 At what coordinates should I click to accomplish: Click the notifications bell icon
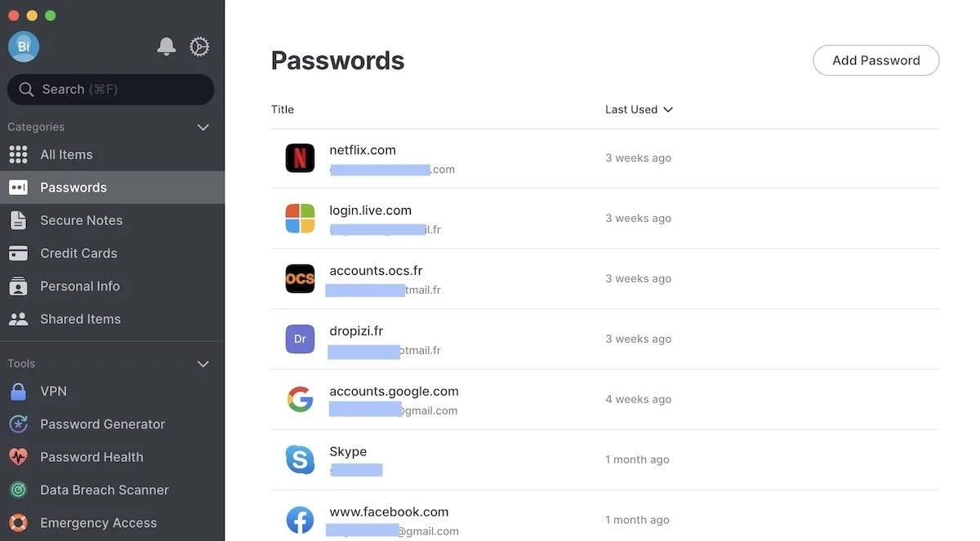[x=166, y=47]
